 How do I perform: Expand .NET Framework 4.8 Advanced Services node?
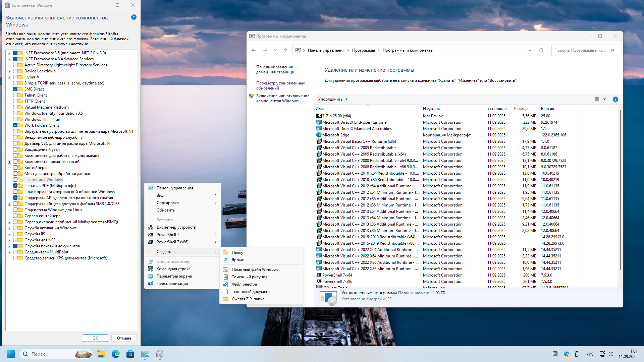point(10,59)
